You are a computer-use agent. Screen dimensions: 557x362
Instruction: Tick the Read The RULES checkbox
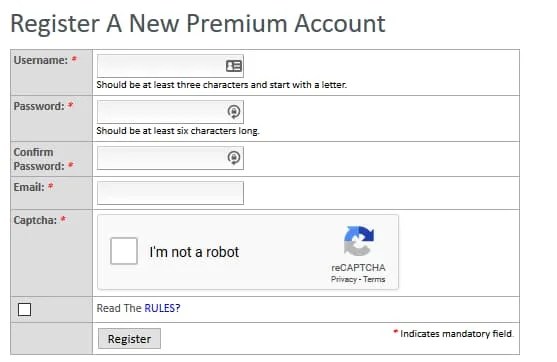click(x=25, y=309)
